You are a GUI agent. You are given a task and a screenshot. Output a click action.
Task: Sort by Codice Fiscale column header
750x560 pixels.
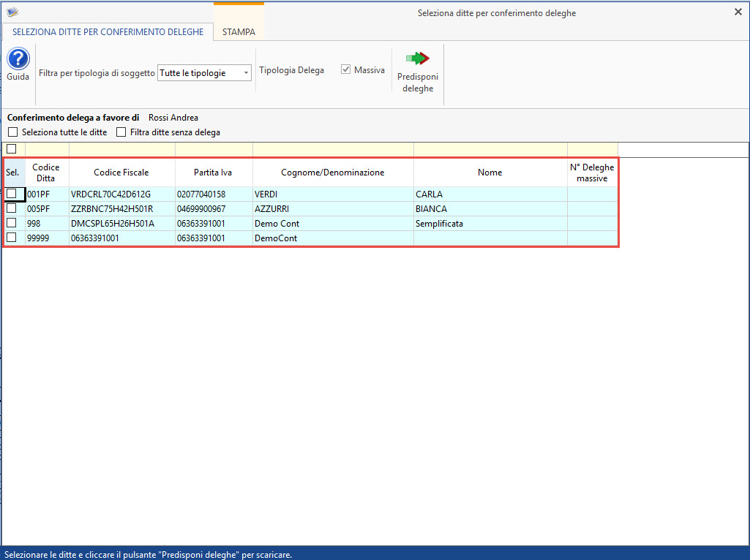(x=121, y=173)
